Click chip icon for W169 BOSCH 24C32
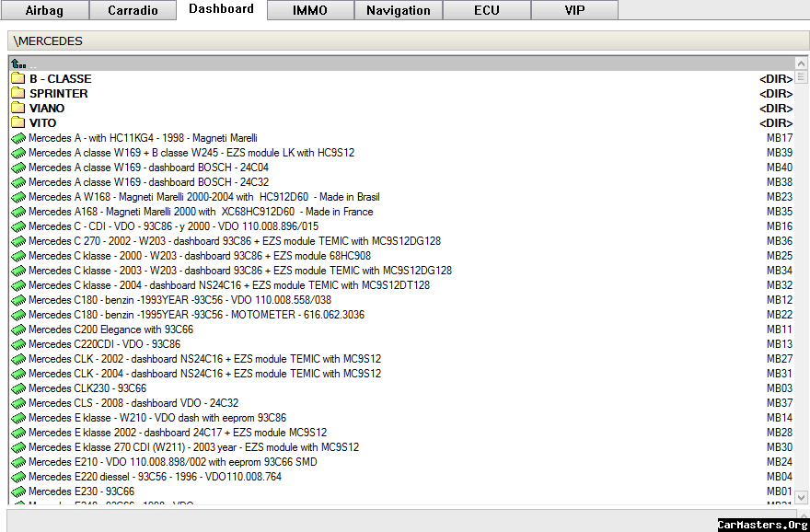The image size is (810, 532). [18, 182]
